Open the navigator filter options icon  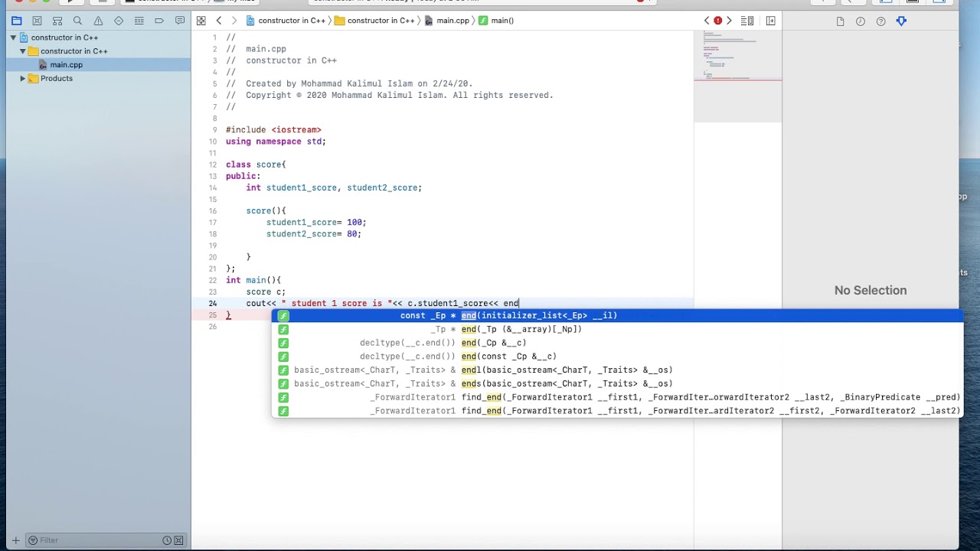(33, 540)
